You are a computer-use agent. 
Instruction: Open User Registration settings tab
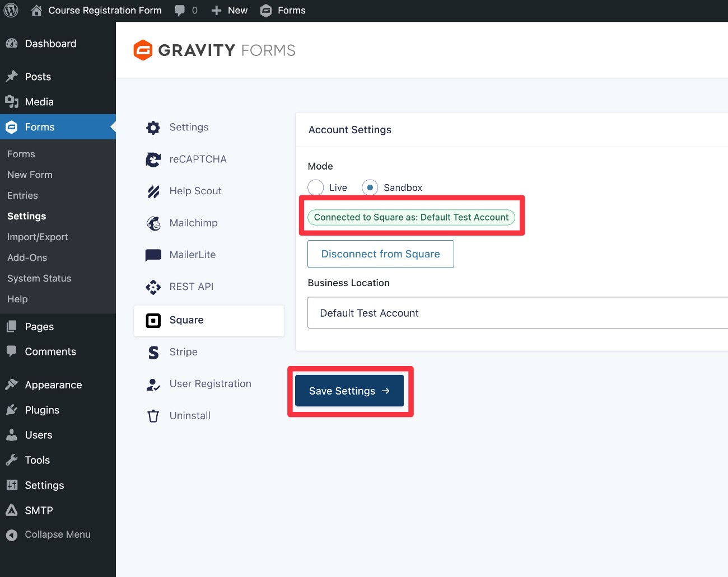pyautogui.click(x=210, y=384)
